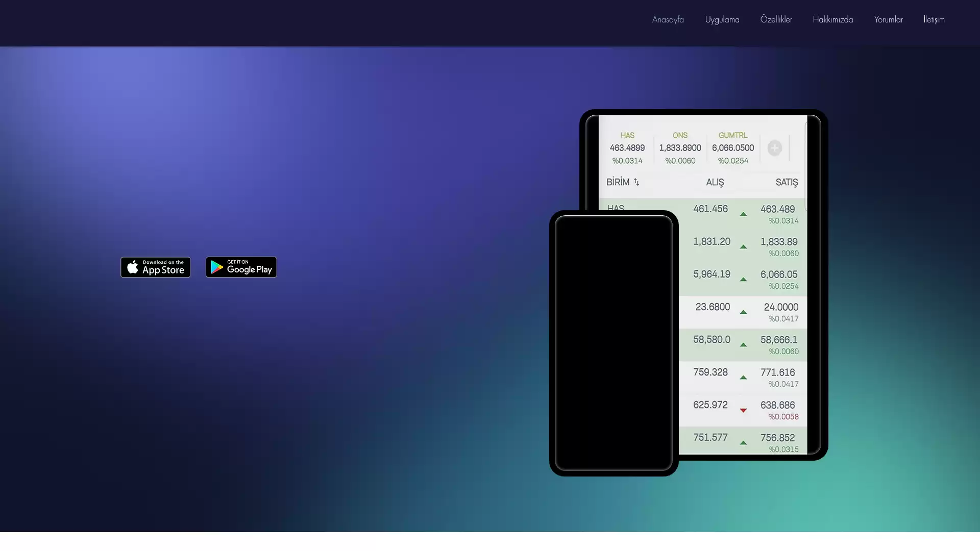
Task: Click the upward arrow next to 756.852
Action: click(743, 442)
